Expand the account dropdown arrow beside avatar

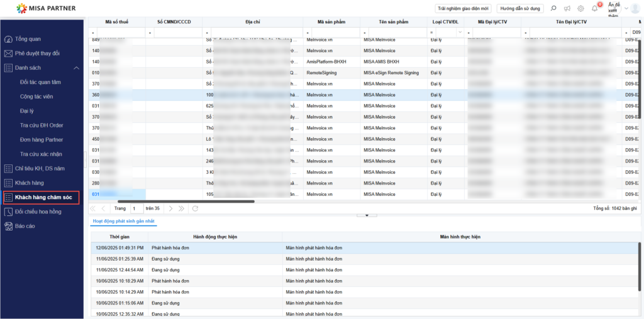coord(626,9)
